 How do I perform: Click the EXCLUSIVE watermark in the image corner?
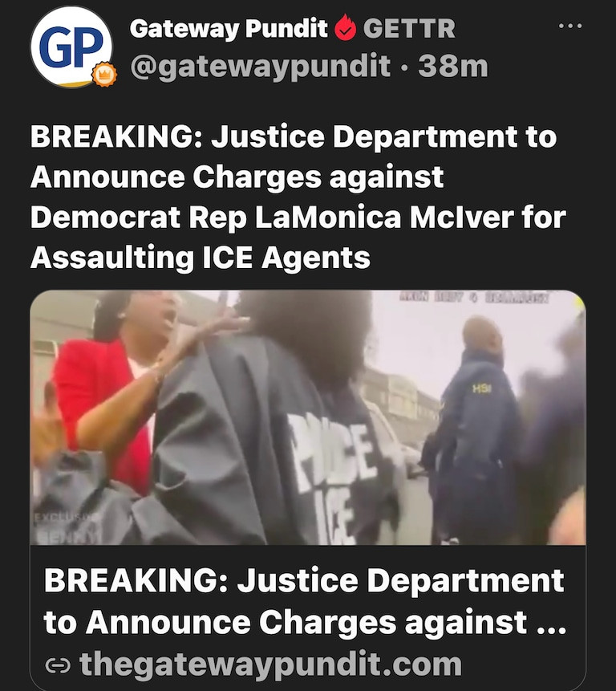(x=67, y=526)
